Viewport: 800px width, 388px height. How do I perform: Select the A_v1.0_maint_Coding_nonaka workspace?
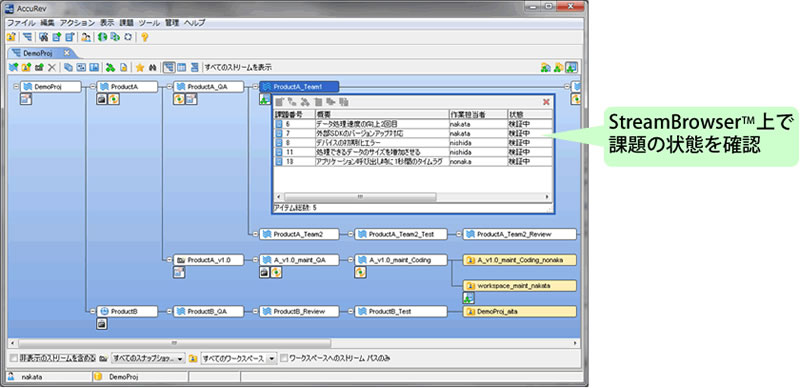point(519,260)
